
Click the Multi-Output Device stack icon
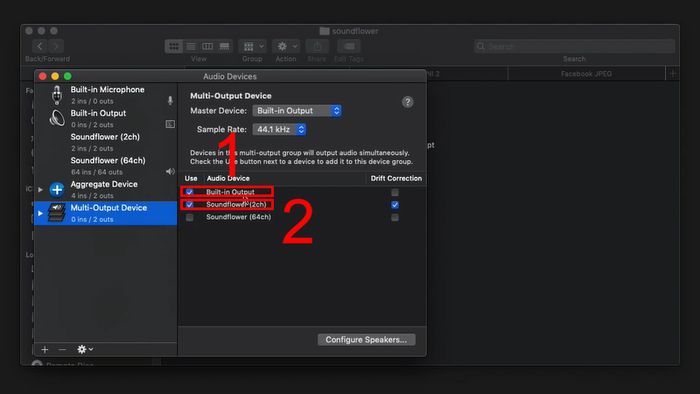click(x=57, y=213)
